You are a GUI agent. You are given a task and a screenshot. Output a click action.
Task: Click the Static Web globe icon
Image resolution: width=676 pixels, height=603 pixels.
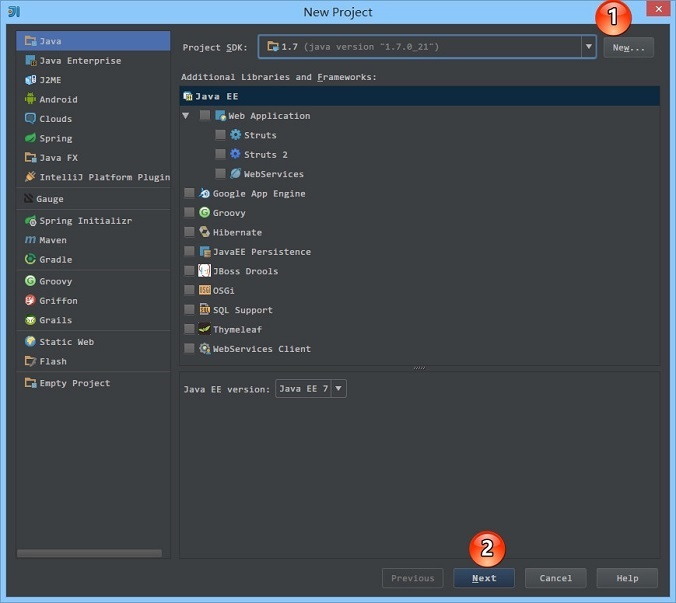click(x=30, y=341)
